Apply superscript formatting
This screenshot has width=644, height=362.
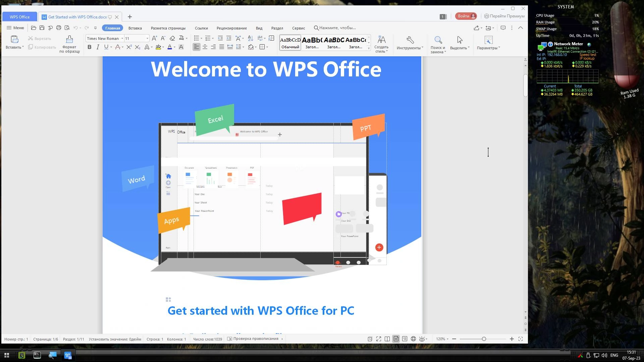(129, 47)
